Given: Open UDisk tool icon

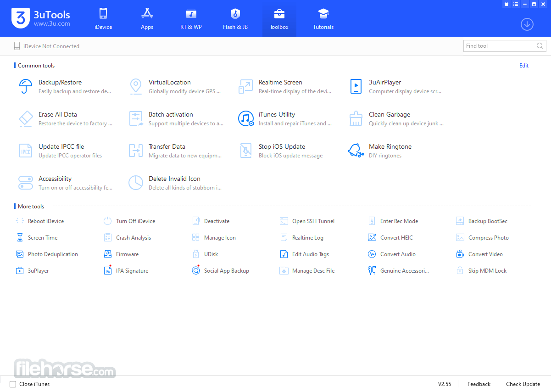Looking at the screenshot, I should coord(196,254).
